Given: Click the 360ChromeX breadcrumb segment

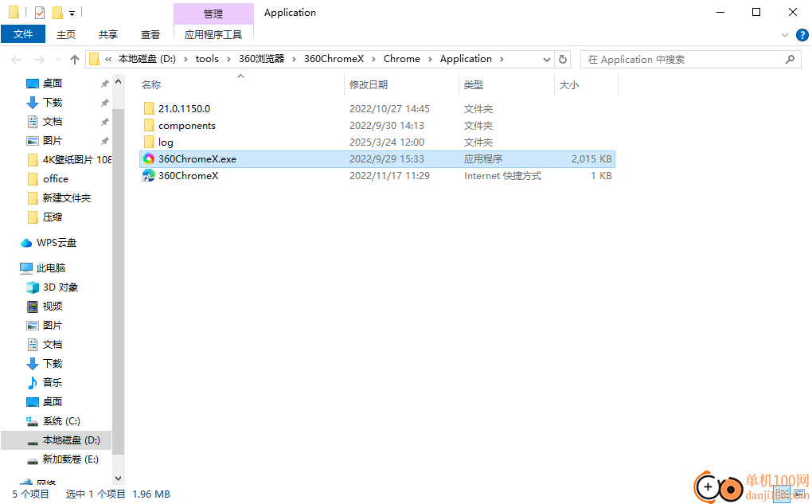Looking at the screenshot, I should (334, 59).
